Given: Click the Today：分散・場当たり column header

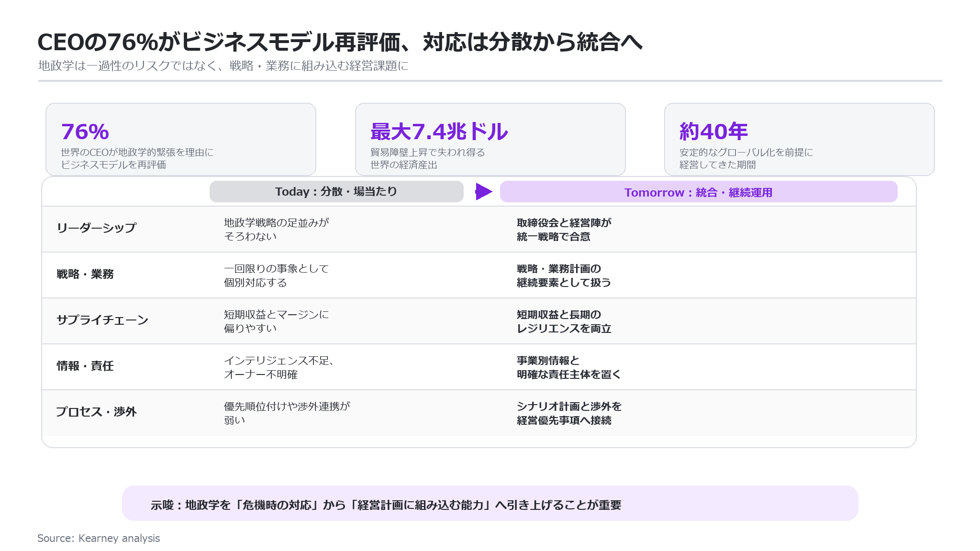Looking at the screenshot, I should click(336, 191).
